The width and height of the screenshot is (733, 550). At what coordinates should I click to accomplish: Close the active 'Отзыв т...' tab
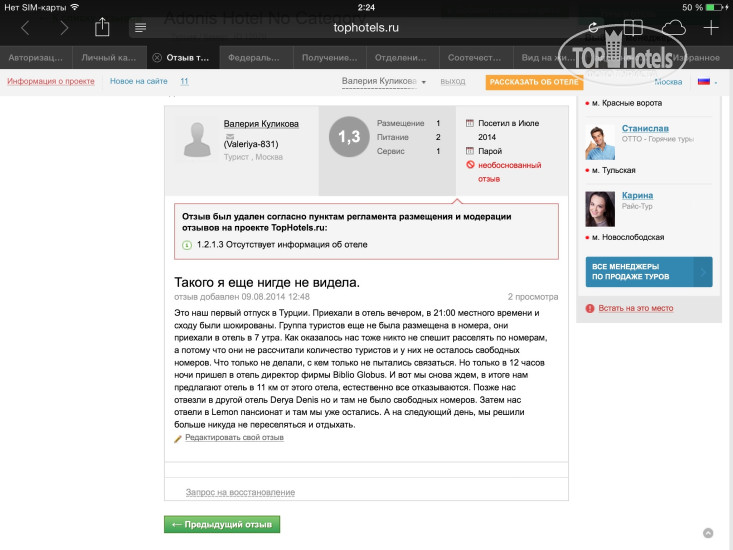click(x=156, y=57)
